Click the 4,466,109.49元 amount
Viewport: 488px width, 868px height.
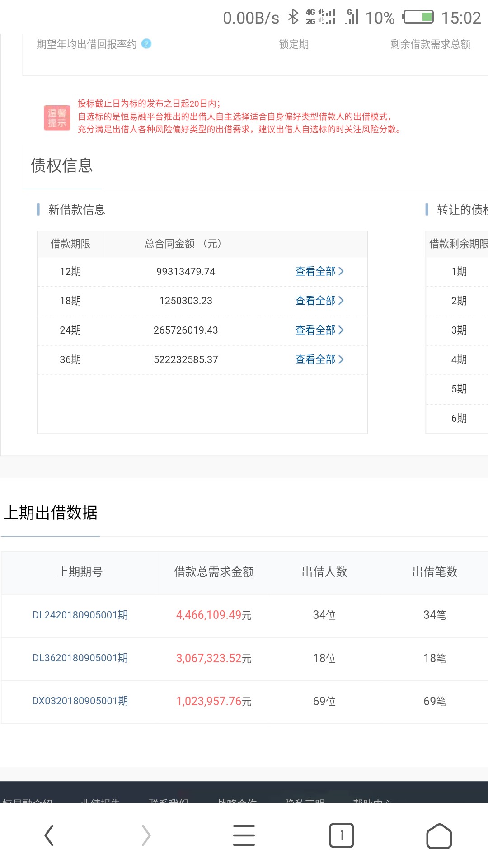point(213,615)
